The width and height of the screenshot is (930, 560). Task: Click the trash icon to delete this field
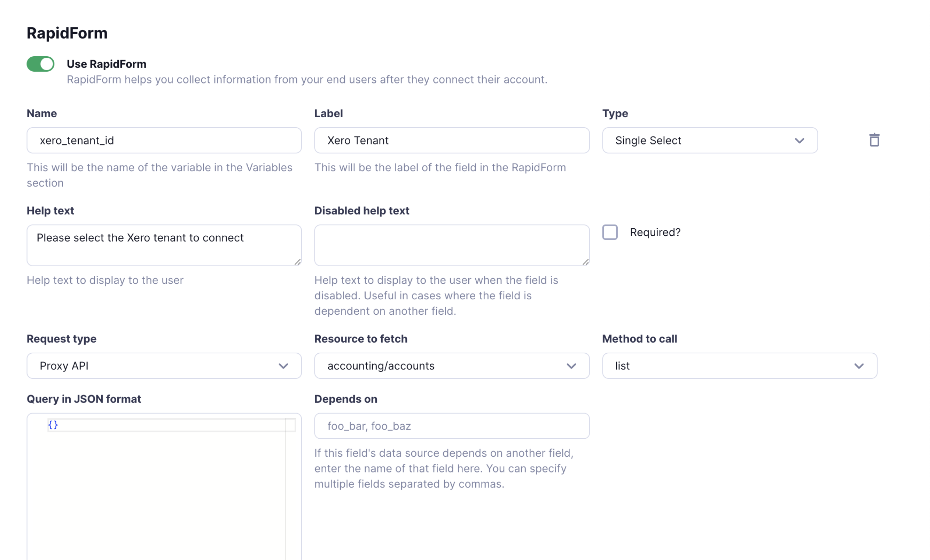[875, 140]
